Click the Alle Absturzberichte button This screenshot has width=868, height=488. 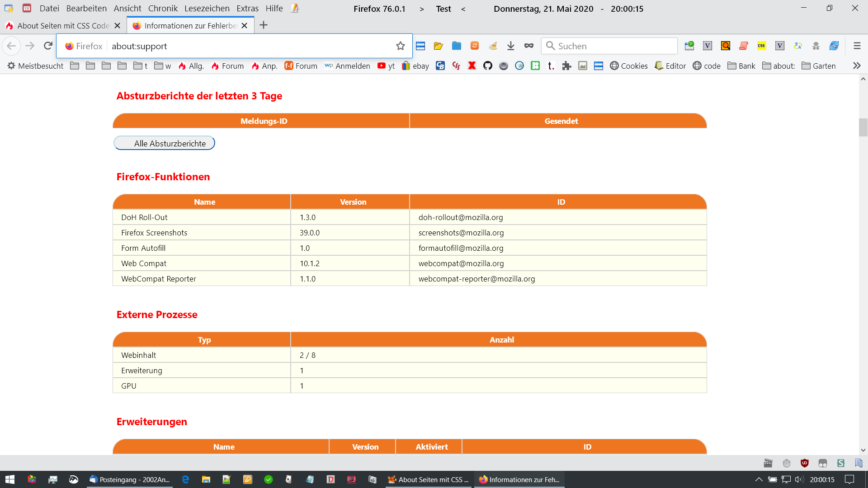pyautogui.click(x=164, y=143)
